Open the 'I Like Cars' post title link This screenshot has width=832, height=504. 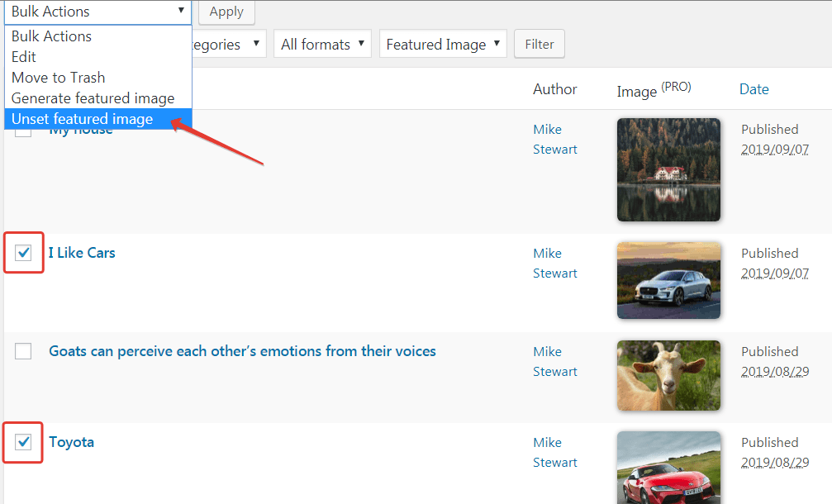pyautogui.click(x=82, y=253)
